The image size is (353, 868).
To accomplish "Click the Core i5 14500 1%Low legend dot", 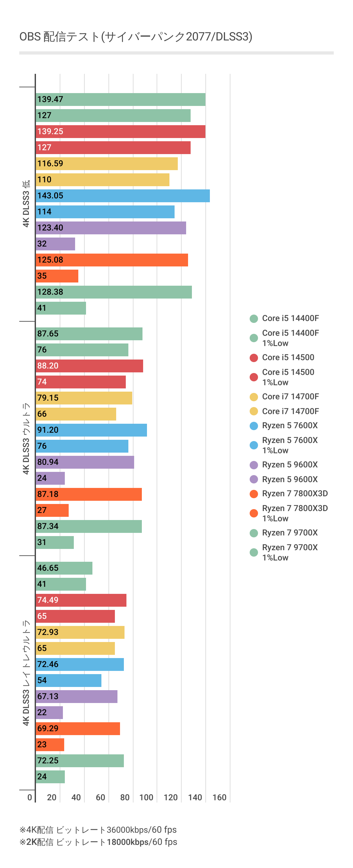I will 254,377.
